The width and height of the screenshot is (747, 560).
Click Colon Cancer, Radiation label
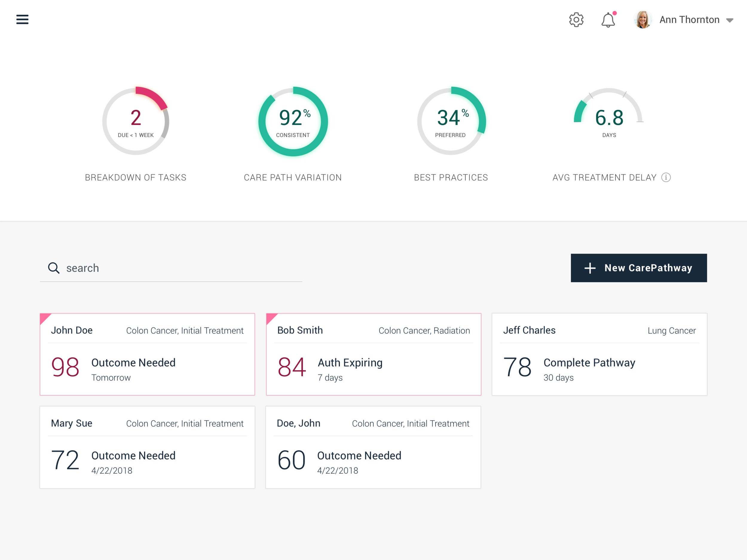424,330
